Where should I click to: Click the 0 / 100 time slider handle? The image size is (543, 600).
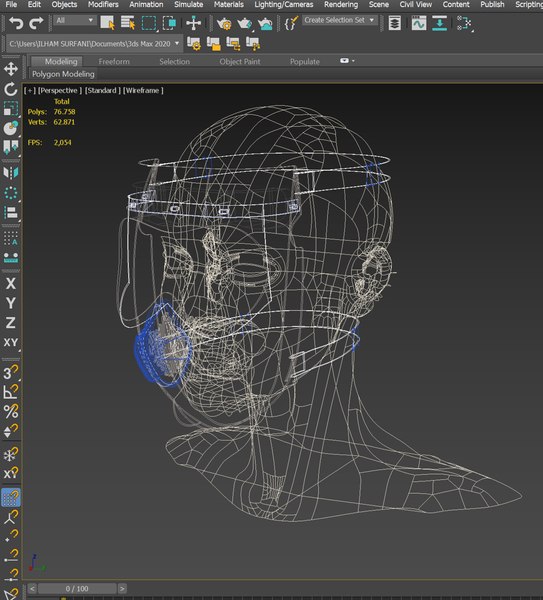point(77,589)
